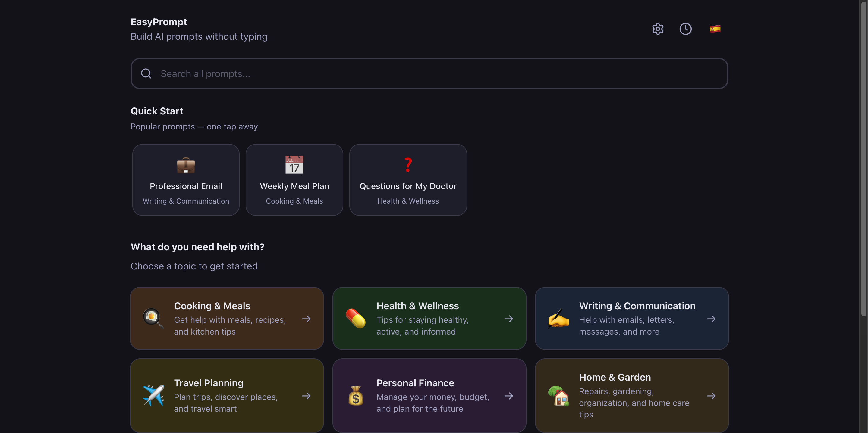Click the money bag Personal Finance icon
Image resolution: width=868 pixels, height=433 pixels.
pyautogui.click(x=356, y=395)
